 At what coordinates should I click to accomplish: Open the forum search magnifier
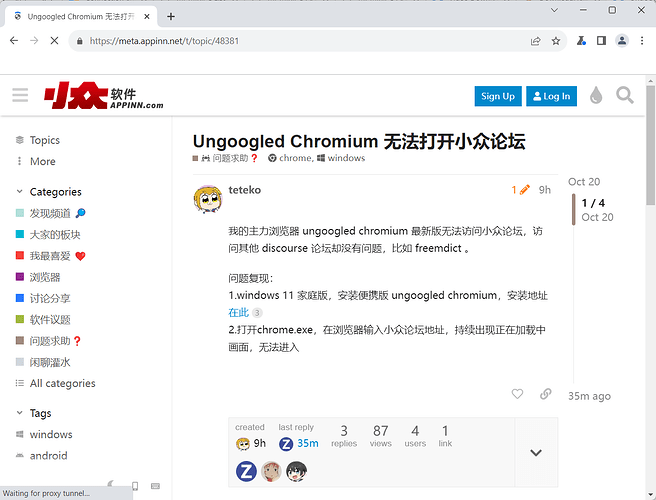(625, 95)
